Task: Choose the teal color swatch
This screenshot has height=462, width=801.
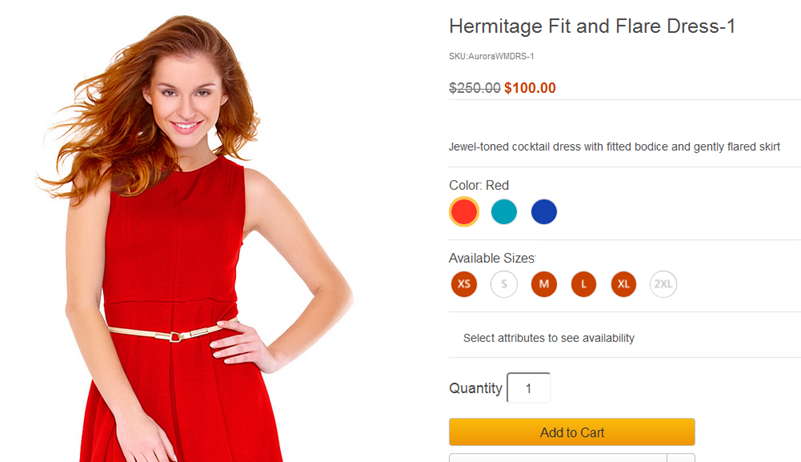Action: (x=504, y=212)
